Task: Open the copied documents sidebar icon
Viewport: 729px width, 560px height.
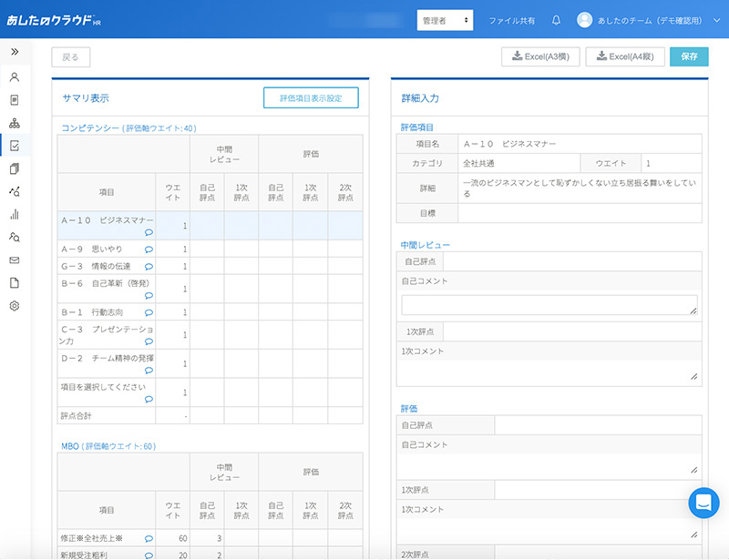Action: pos(15,168)
